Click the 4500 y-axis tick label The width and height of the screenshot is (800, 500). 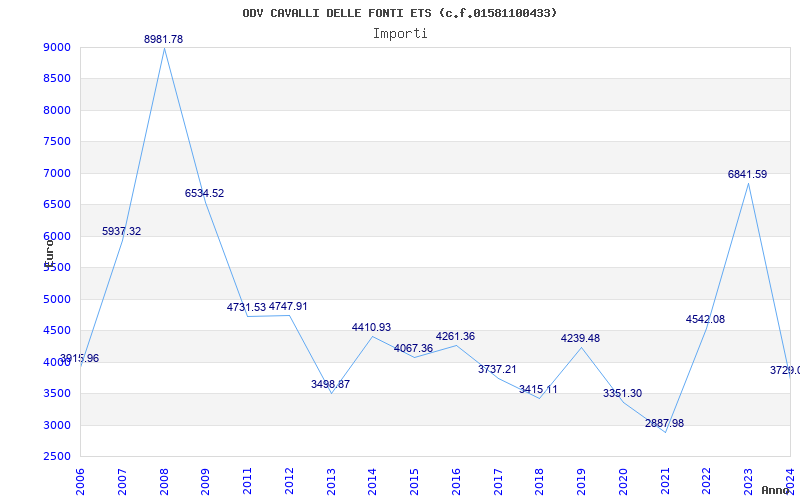(57, 331)
